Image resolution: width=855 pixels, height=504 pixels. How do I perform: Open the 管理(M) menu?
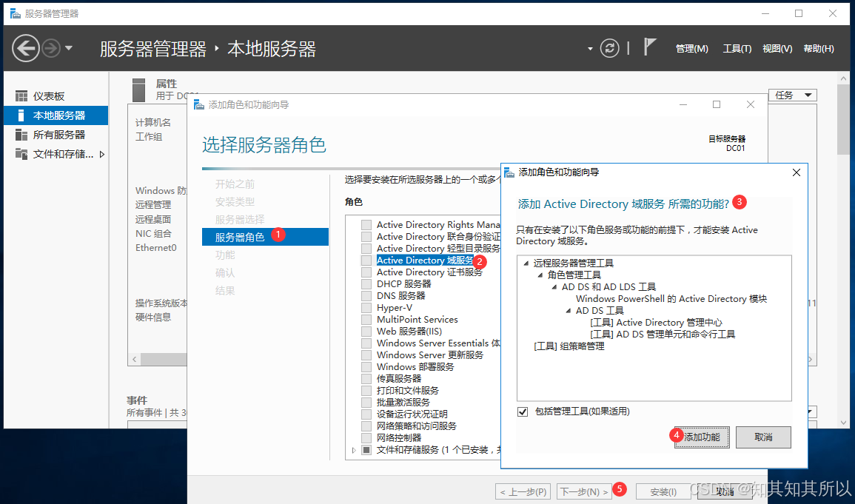[692, 49]
